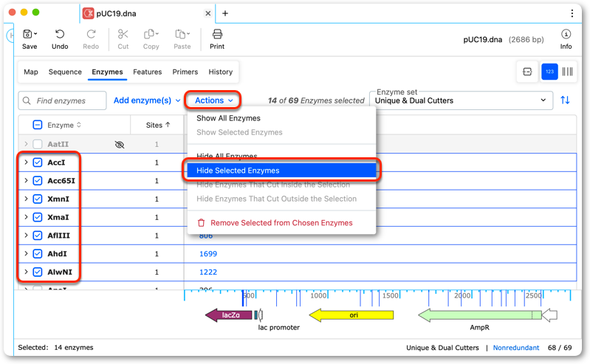The width and height of the screenshot is (590, 364).
Task: Click the lacZα feature arrow
Action: (229, 315)
